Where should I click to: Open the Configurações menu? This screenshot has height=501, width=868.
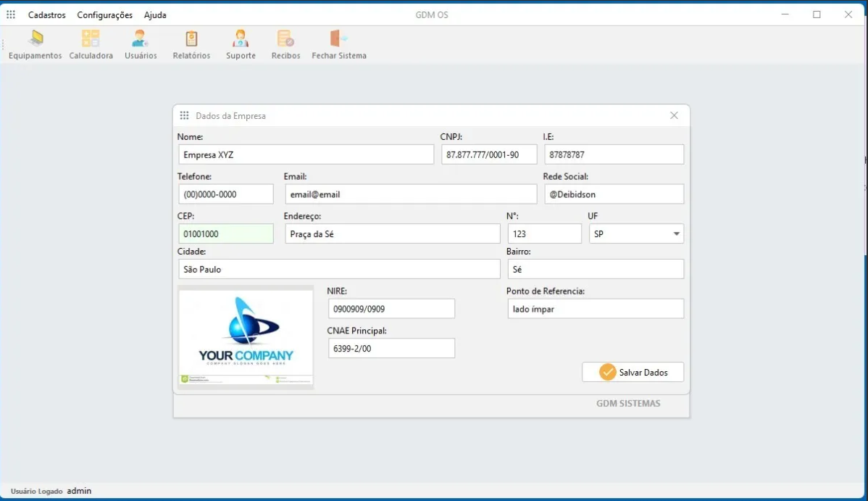tap(104, 15)
